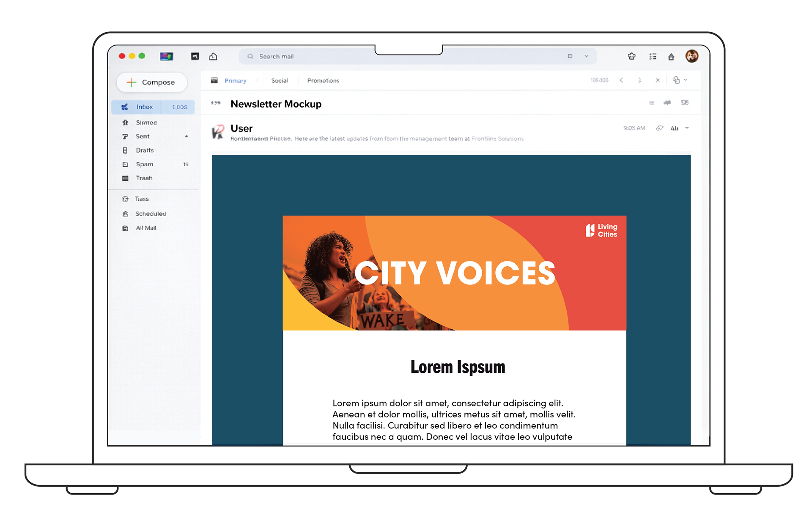Switch to the Promotions tab
Viewport: 812px width, 524px height.
[323, 80]
